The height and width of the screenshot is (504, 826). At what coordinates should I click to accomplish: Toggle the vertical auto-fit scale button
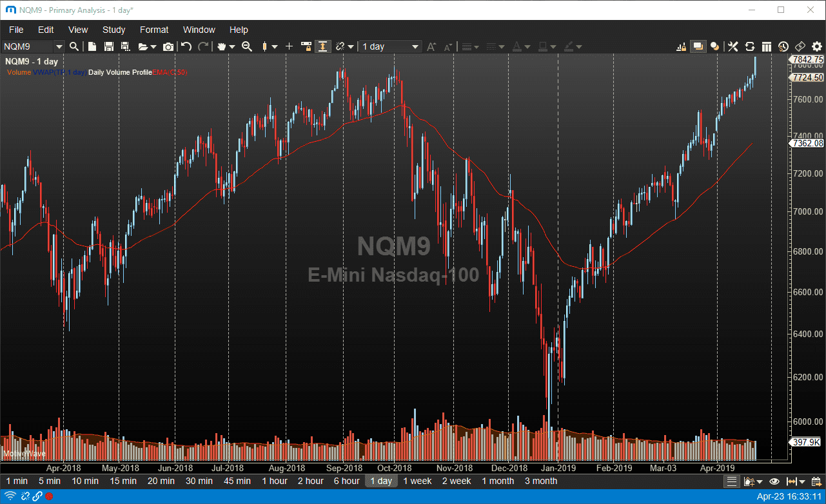(x=323, y=46)
